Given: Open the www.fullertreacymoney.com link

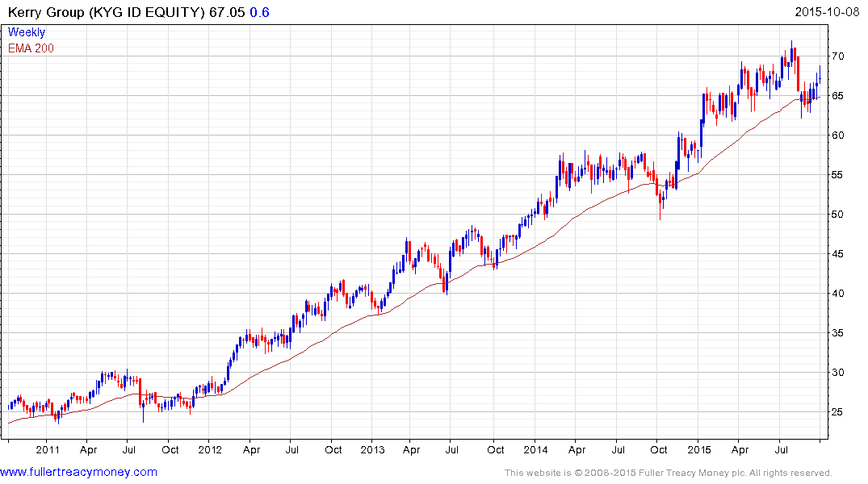Looking at the screenshot, I should pyautogui.click(x=78, y=473).
